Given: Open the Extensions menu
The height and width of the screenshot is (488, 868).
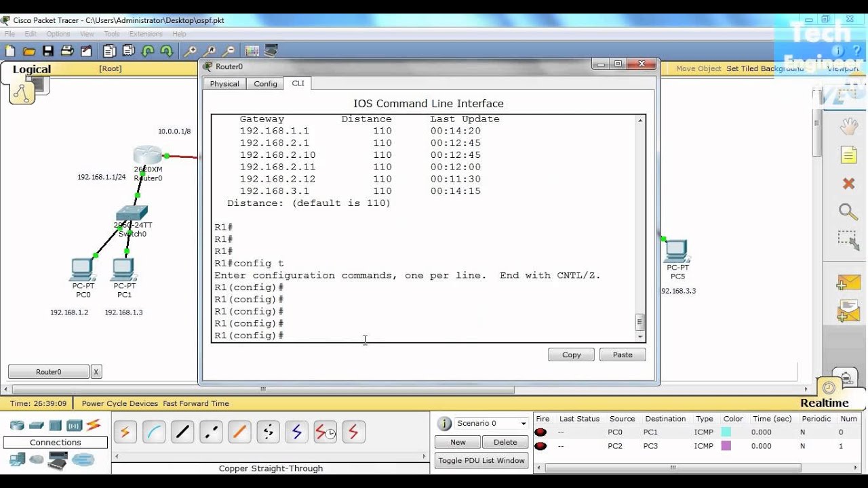Looking at the screenshot, I should [x=146, y=34].
